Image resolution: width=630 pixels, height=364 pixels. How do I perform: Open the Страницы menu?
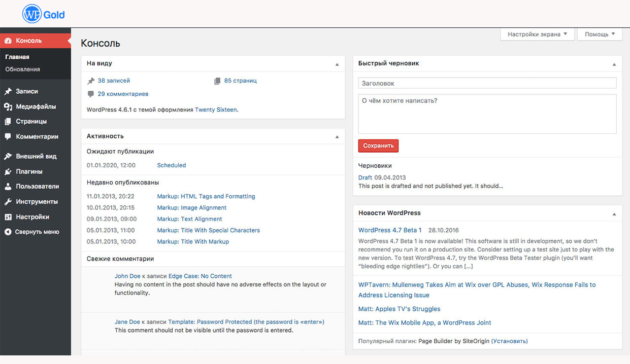tap(36, 122)
